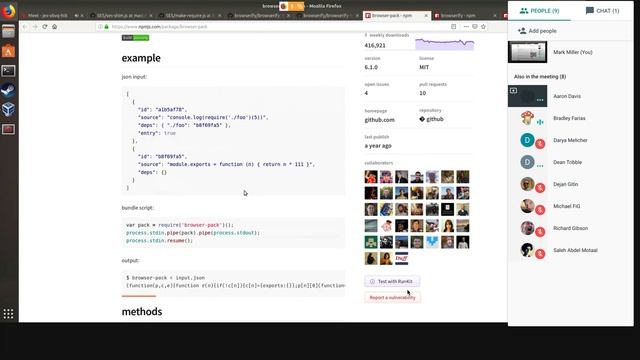The height and width of the screenshot is (360, 640).
Task: Open Dean Tribble's three-dot options
Action: click(540, 166)
